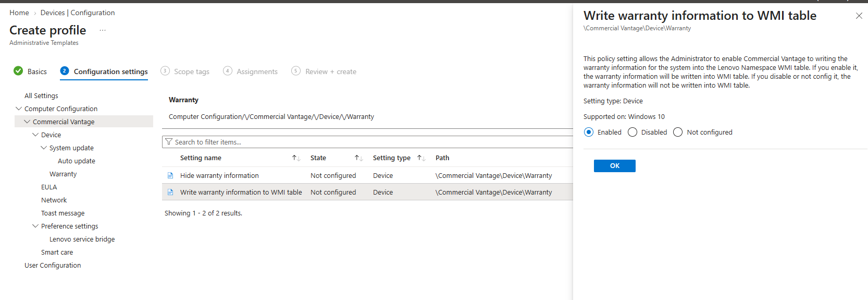Close the Write warranty information panel
The width and height of the screenshot is (868, 300).
point(859,16)
